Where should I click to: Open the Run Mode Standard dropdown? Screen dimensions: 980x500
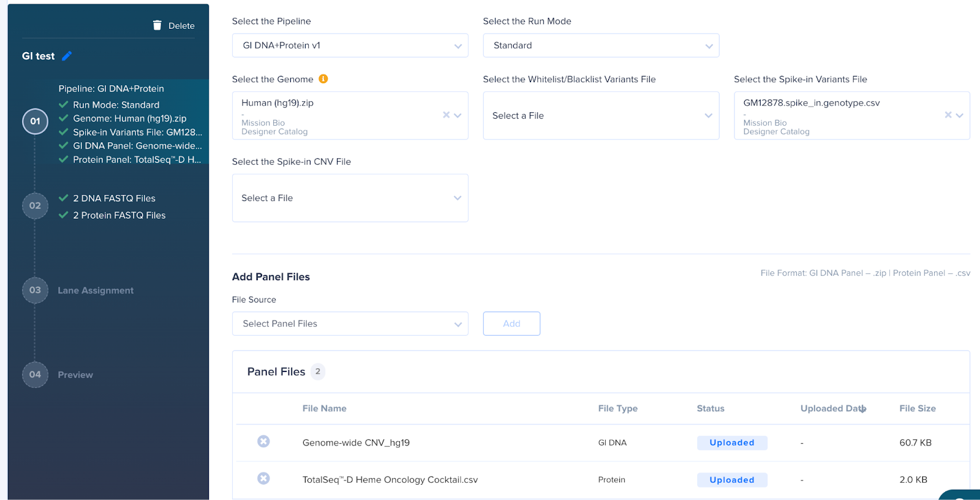601,45
